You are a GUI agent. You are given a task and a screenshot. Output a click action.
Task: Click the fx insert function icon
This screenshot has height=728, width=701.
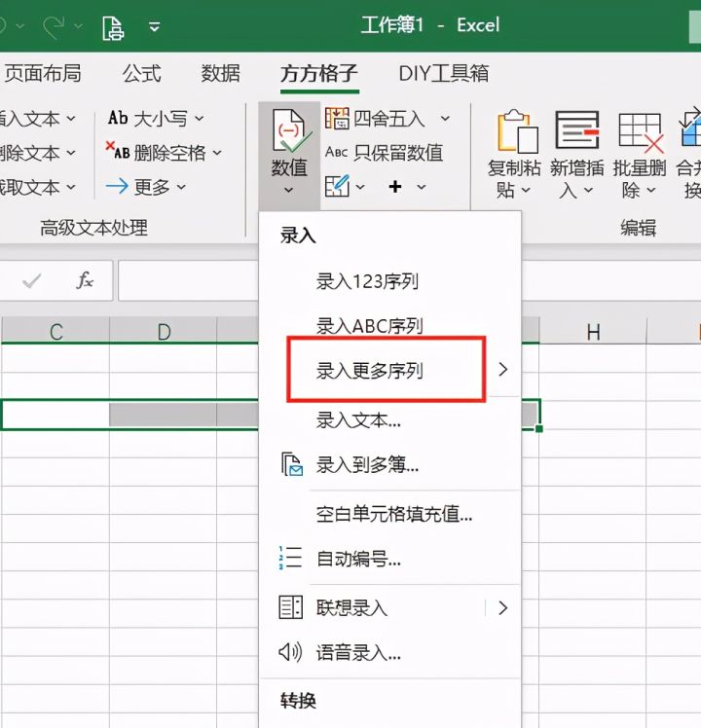85,280
